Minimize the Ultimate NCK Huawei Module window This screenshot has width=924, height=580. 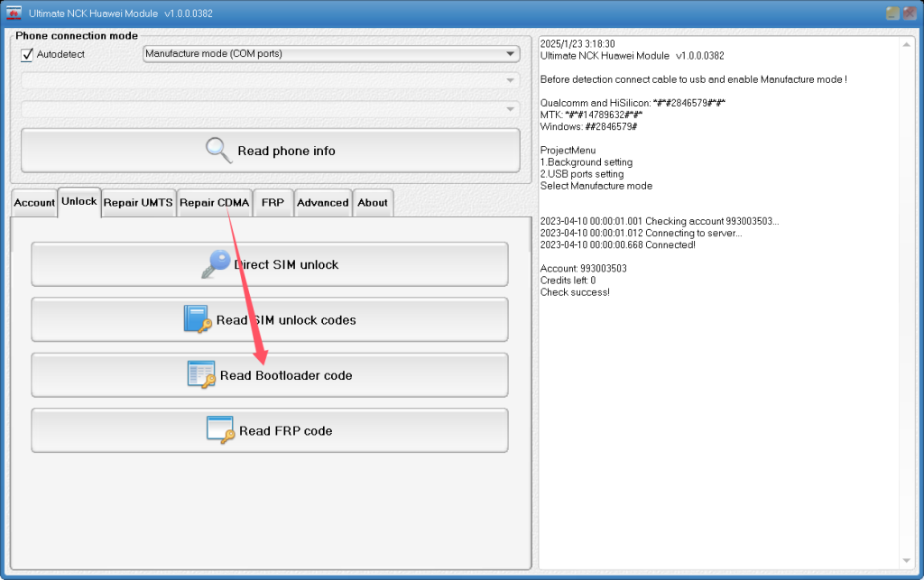tap(892, 13)
